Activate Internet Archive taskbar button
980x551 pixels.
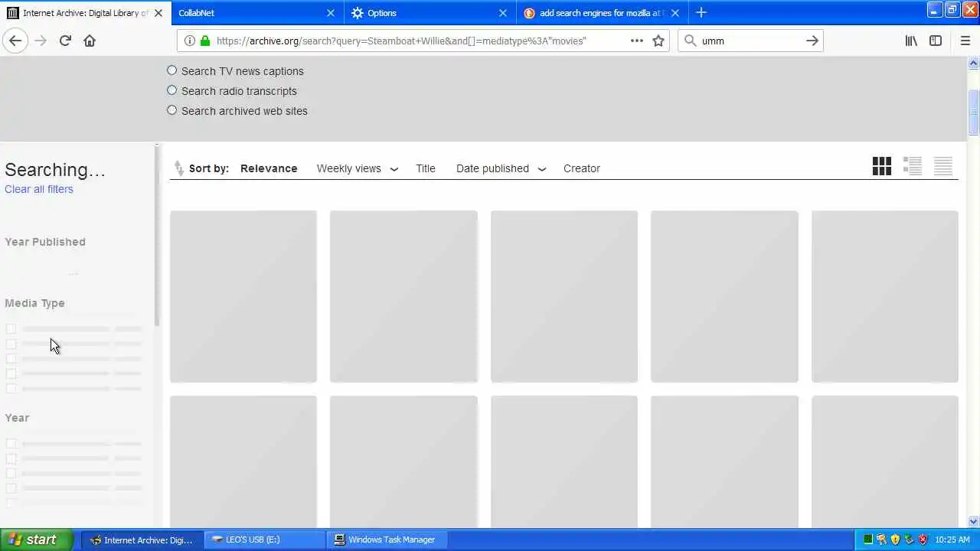click(x=142, y=540)
